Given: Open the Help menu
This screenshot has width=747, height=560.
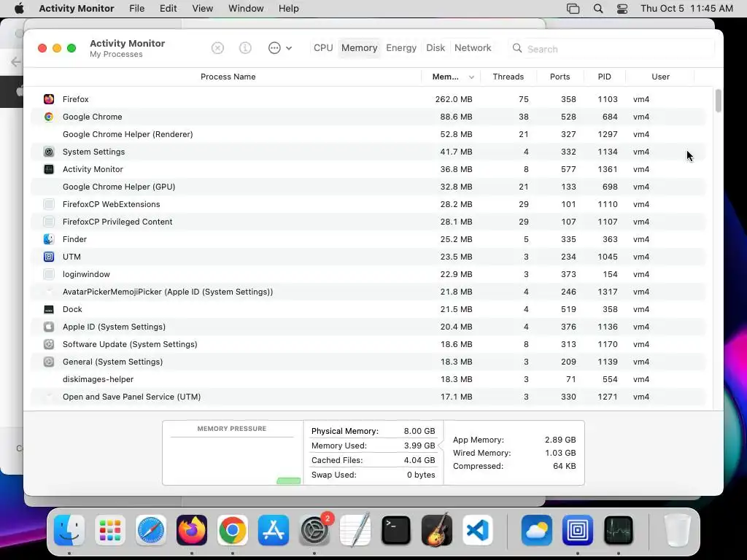Looking at the screenshot, I should click(288, 9).
